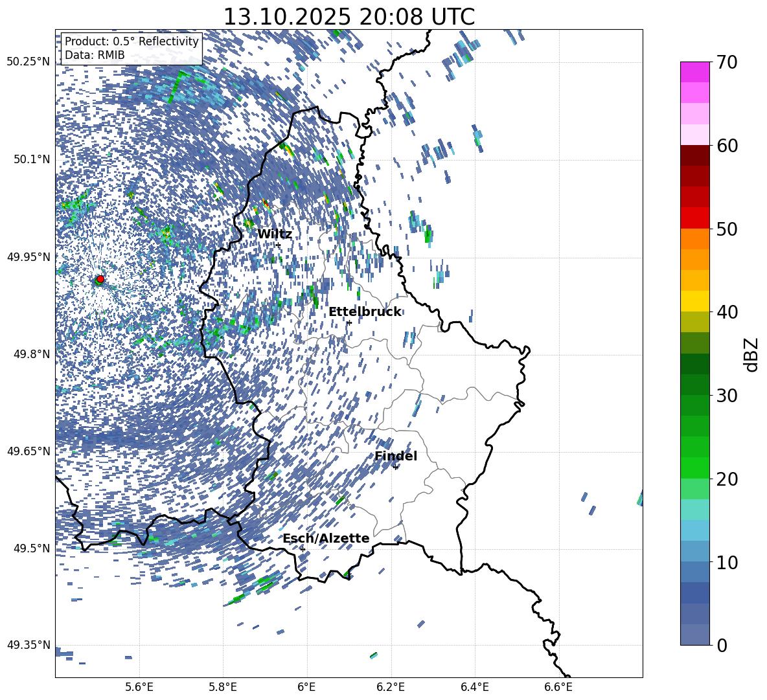Click the 6.6°E longitude label
Screen dimensions: 767x700
tap(558, 687)
